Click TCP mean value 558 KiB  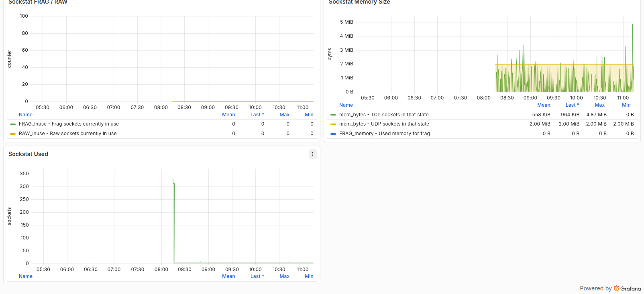click(x=541, y=115)
